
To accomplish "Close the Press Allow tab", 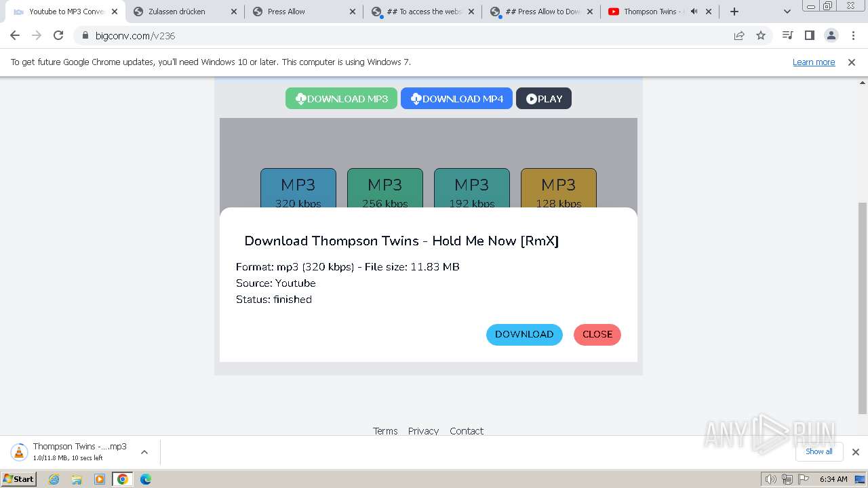I will pyautogui.click(x=353, y=12).
